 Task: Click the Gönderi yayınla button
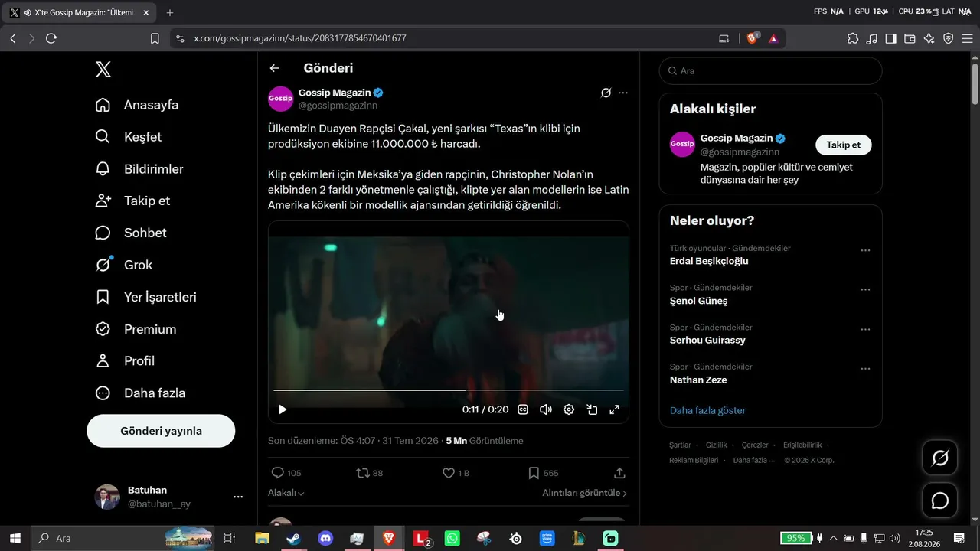[x=161, y=431]
